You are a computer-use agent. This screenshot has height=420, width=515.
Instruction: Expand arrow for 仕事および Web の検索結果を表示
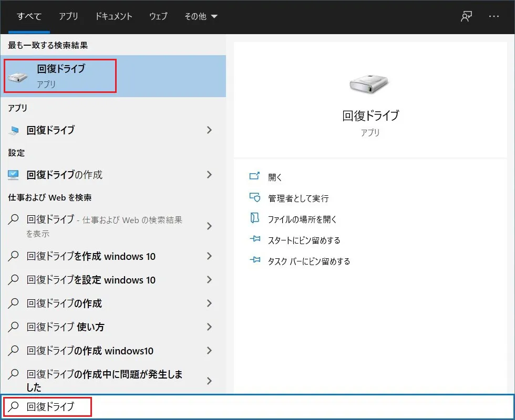tap(209, 226)
